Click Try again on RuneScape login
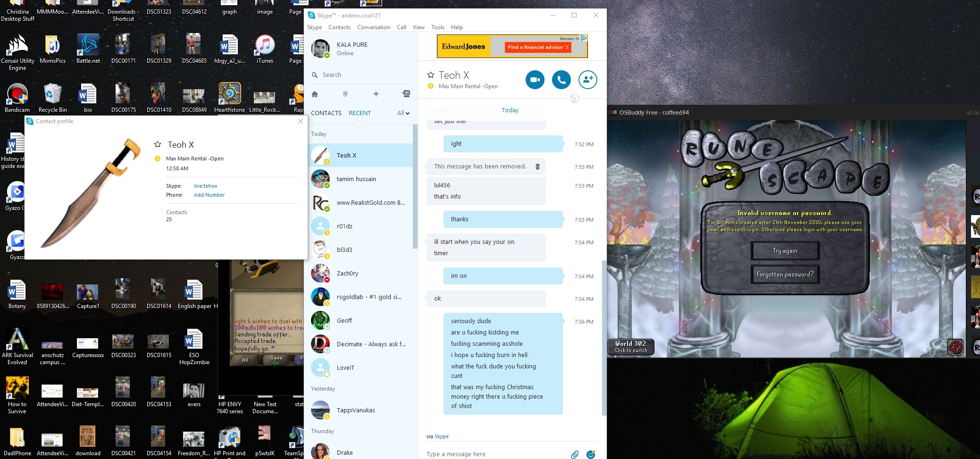980x459 pixels. coord(785,251)
